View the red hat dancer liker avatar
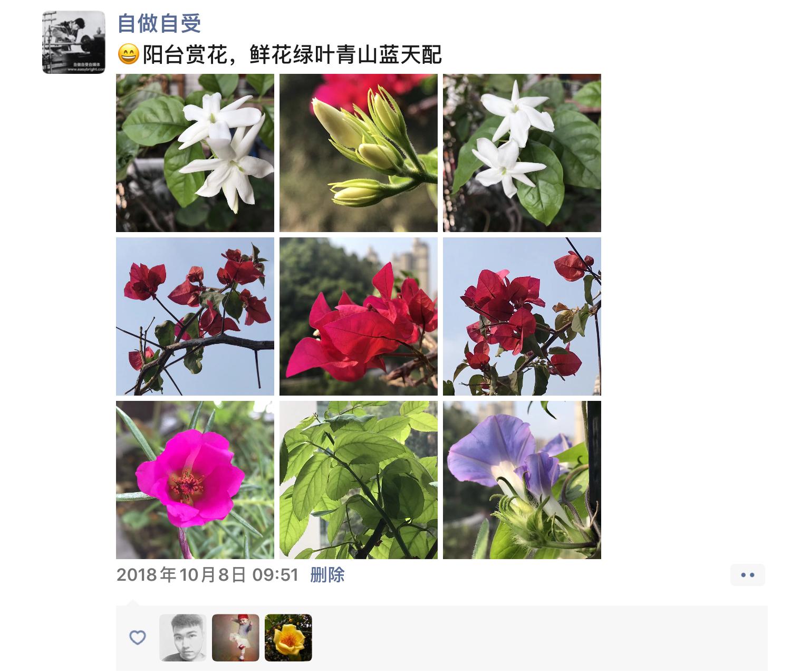This screenshot has height=672, width=810. [236, 638]
